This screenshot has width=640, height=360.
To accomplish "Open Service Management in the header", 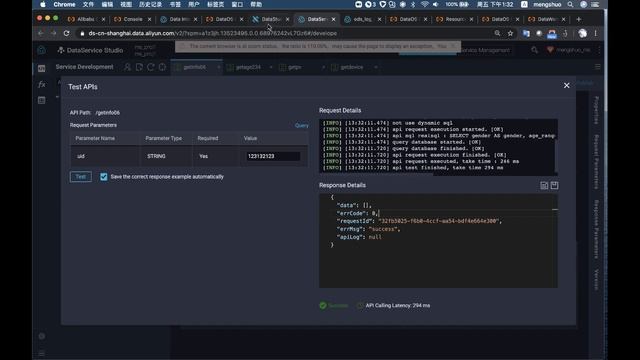I will [485, 50].
